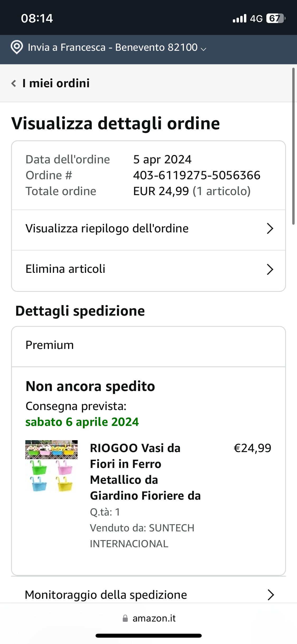Open Visualizza riepilogo dell'ordine row
Viewport: 297px width, 644px height.
tap(107, 229)
